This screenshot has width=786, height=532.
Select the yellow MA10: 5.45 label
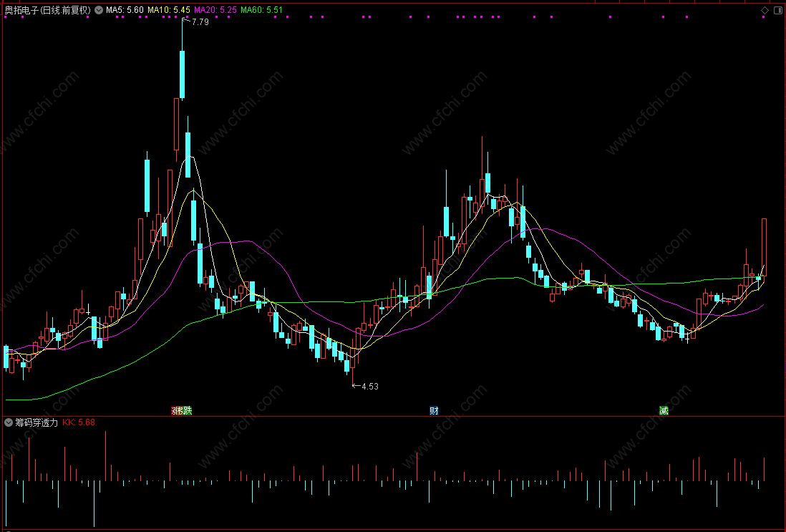[x=169, y=10]
